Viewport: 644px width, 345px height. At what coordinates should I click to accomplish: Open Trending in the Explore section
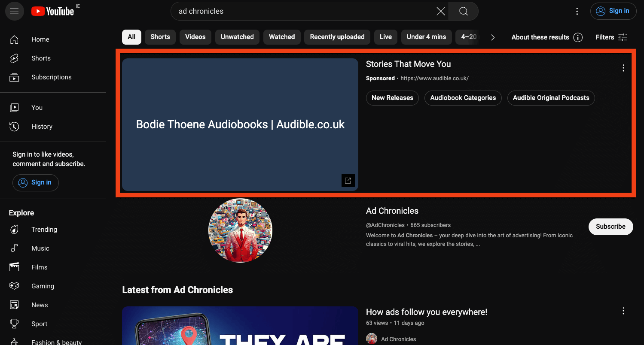pyautogui.click(x=44, y=230)
